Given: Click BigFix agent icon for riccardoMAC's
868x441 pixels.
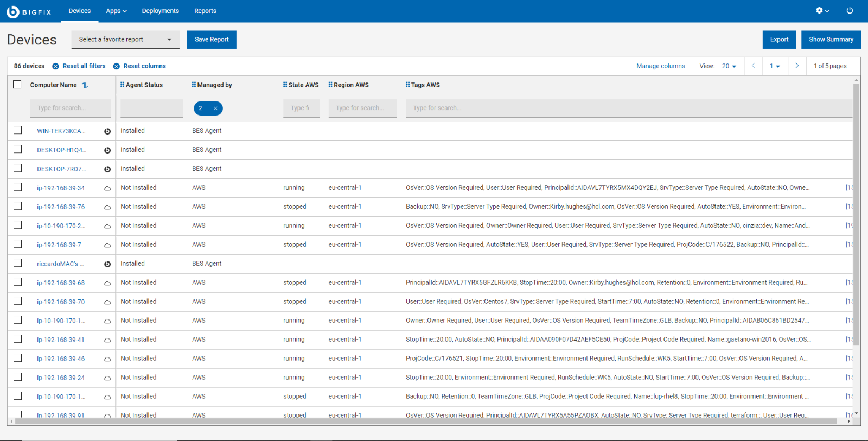Looking at the screenshot, I should [x=107, y=264].
